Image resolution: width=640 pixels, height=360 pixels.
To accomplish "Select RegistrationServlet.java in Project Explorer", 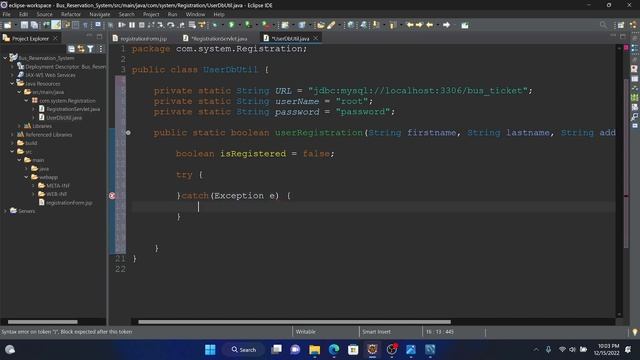I will 73,109.
